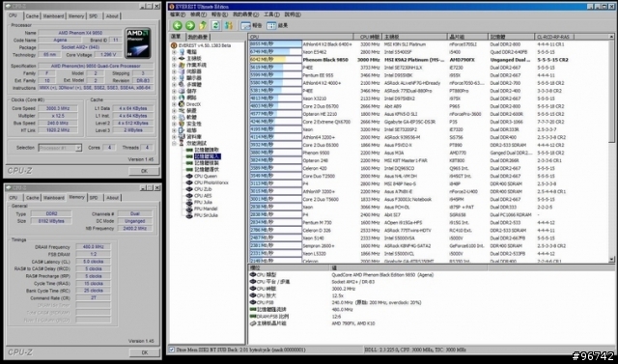Open the 說明(H) help menu in EVEREST

293,14
